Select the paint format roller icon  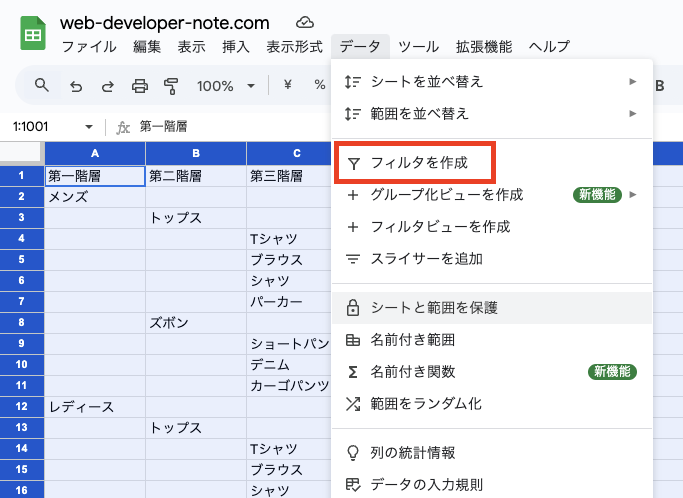point(171,86)
